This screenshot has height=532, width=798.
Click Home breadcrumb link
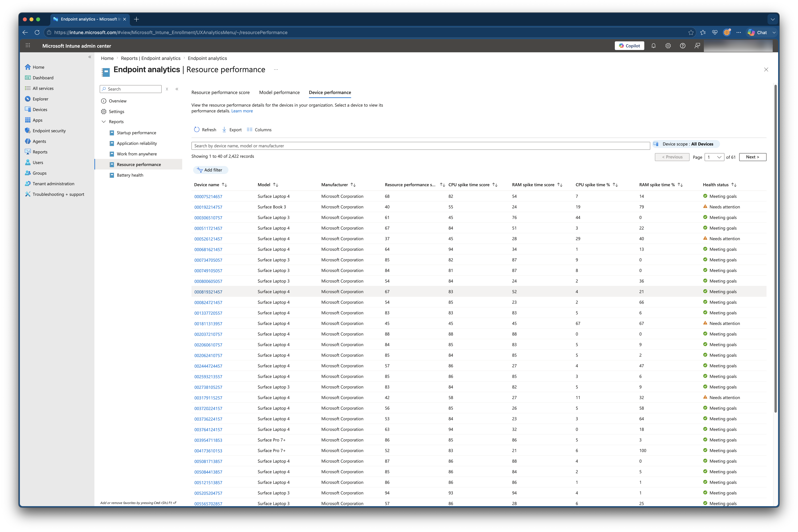(x=107, y=58)
